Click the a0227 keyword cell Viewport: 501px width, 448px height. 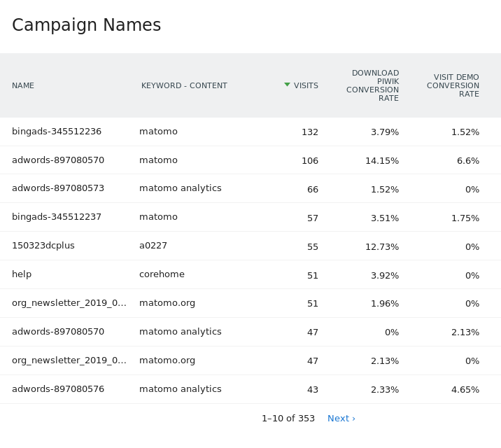click(153, 246)
